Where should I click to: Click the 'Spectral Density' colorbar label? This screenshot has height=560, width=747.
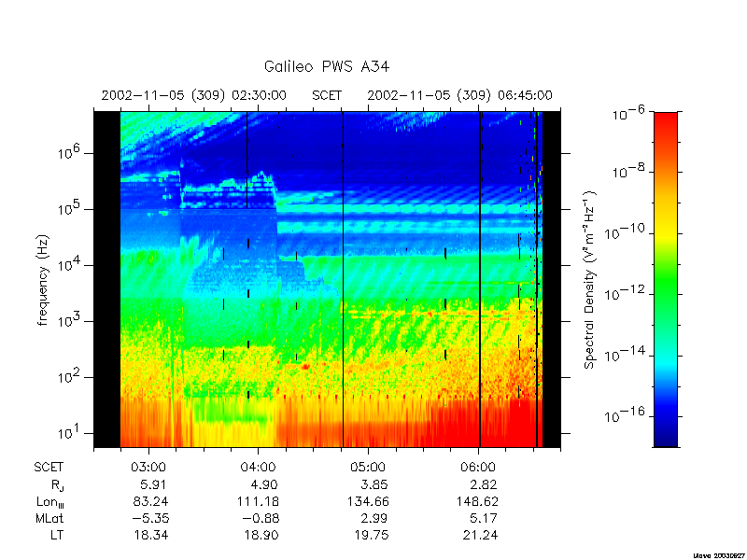[x=590, y=280]
